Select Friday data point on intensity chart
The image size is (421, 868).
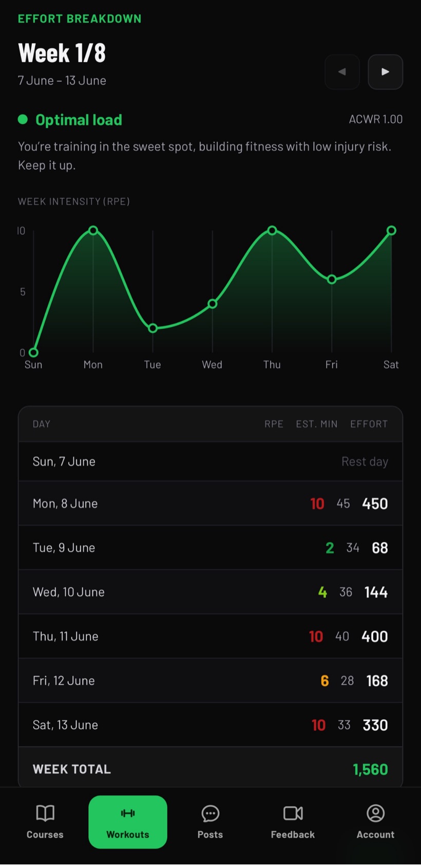[332, 279]
